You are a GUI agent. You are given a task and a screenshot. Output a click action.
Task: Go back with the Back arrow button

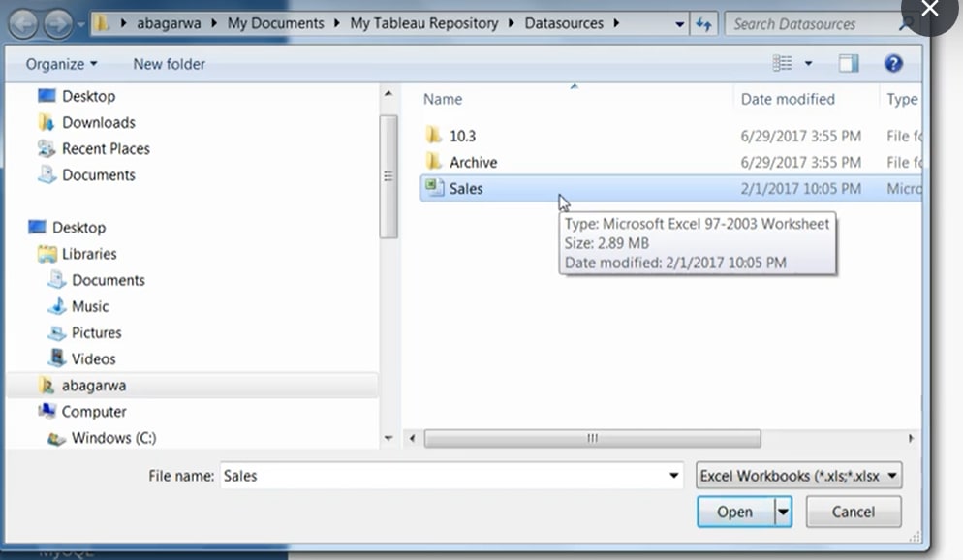tap(23, 24)
